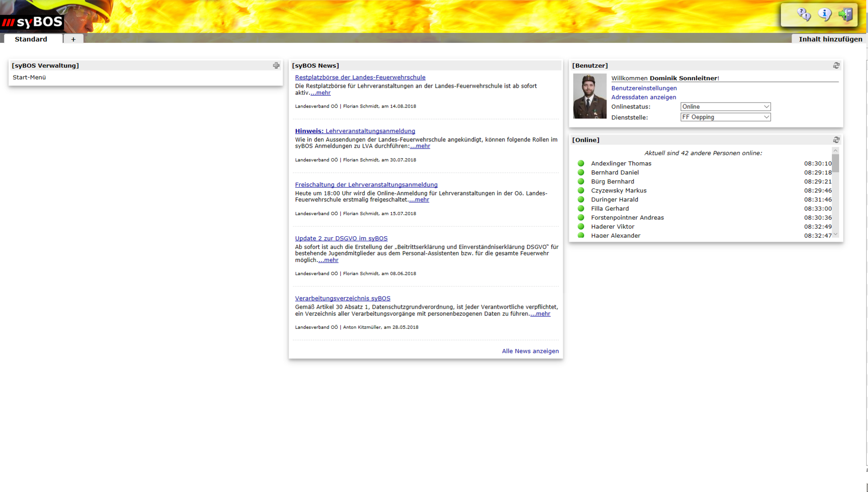This screenshot has height=492, width=868.
Task: Click Inhalt hinzufügen
Action: pyautogui.click(x=830, y=39)
